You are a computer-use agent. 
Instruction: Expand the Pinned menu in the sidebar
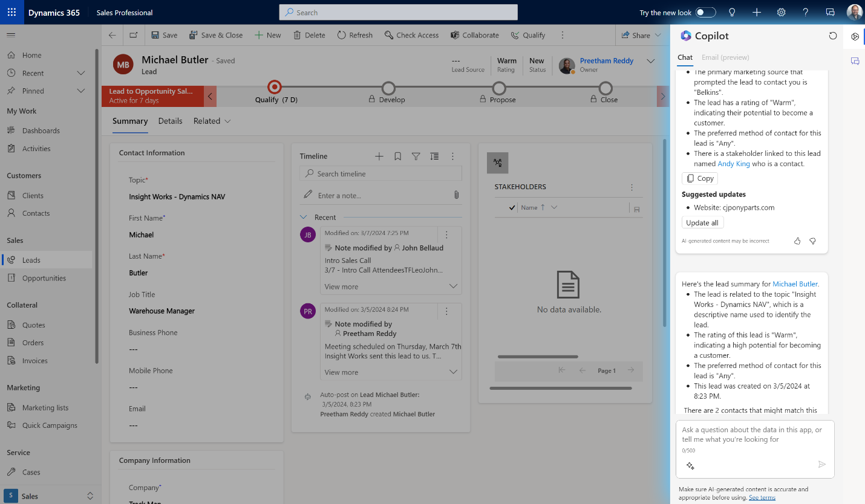click(81, 91)
